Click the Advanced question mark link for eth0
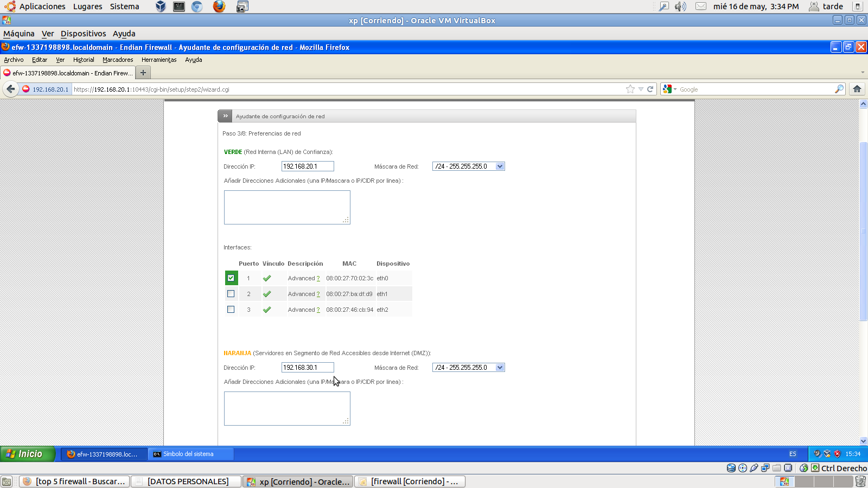 pos(319,278)
